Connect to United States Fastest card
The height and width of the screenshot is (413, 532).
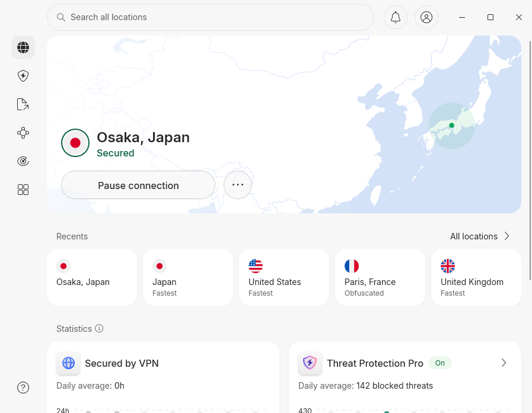(x=284, y=277)
